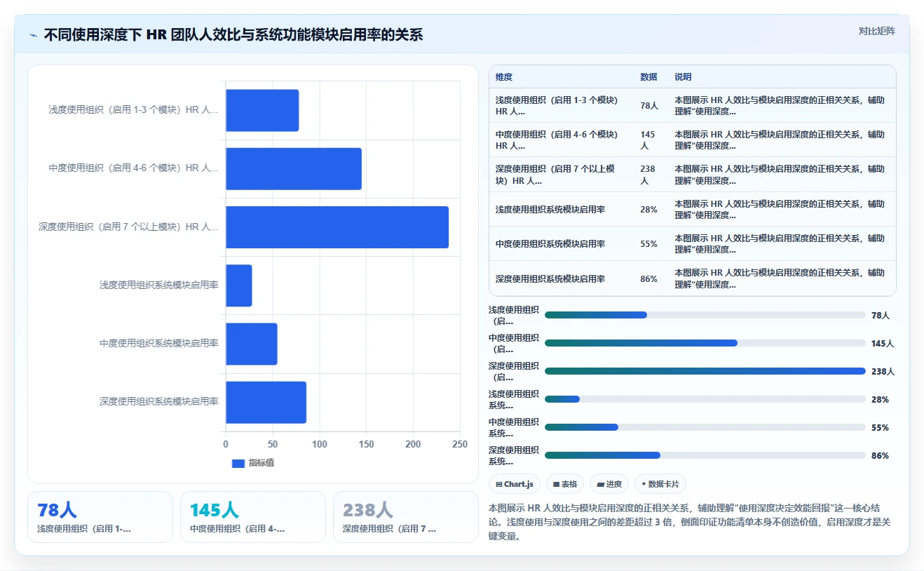This screenshot has width=924, height=571.
Task: Click the 说明 table column header
Action: coord(683,77)
